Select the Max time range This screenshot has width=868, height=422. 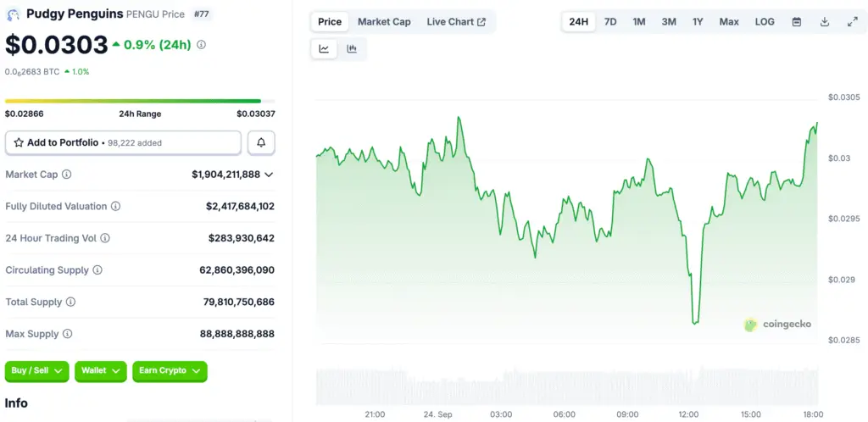pyautogui.click(x=729, y=22)
